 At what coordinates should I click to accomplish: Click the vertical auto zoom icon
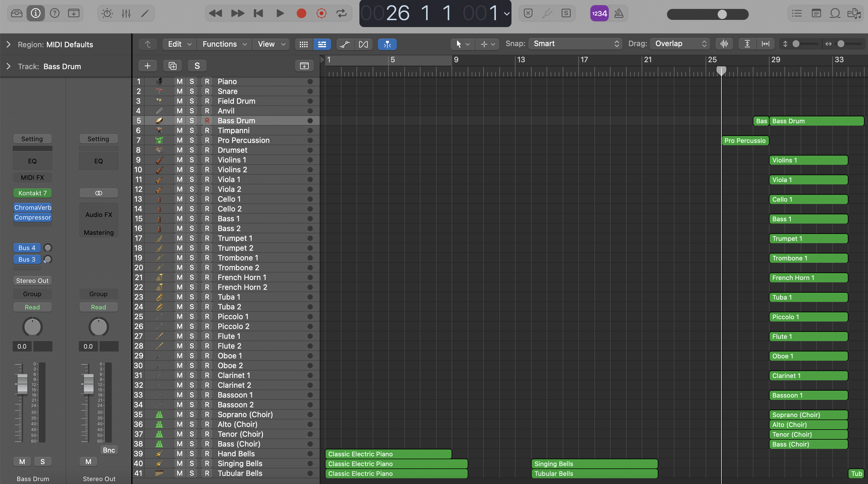747,44
